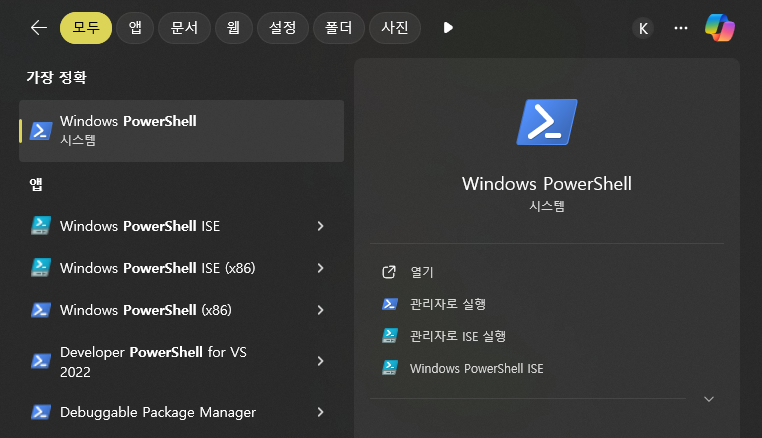Switch to the 앱 filter tab
This screenshot has height=438, width=762.
pos(135,28)
